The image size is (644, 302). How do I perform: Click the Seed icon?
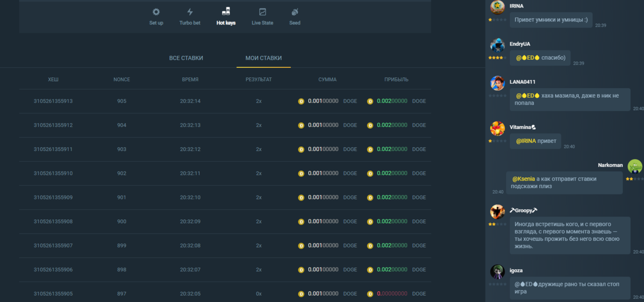click(x=295, y=12)
